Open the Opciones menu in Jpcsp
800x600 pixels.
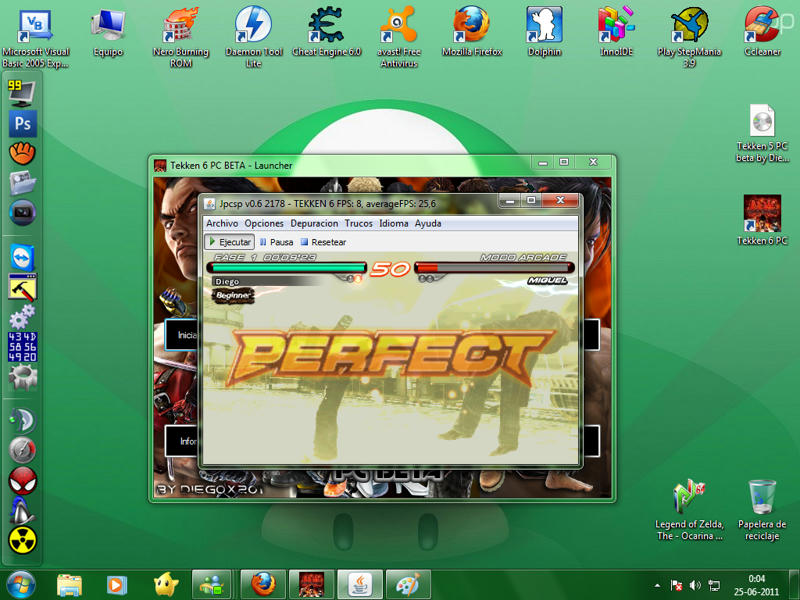point(264,223)
